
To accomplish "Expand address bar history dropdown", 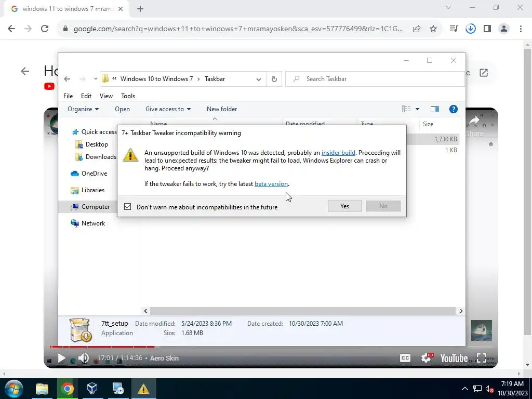I will coord(259,79).
